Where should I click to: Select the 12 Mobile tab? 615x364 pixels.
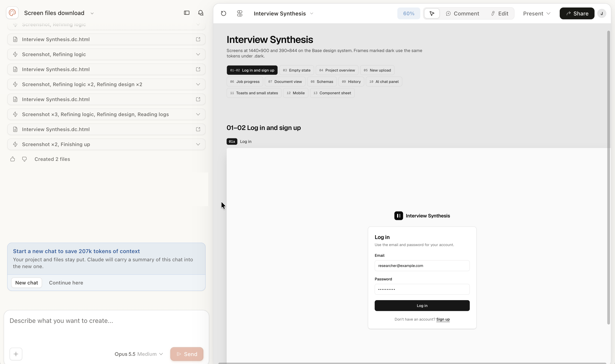(296, 93)
